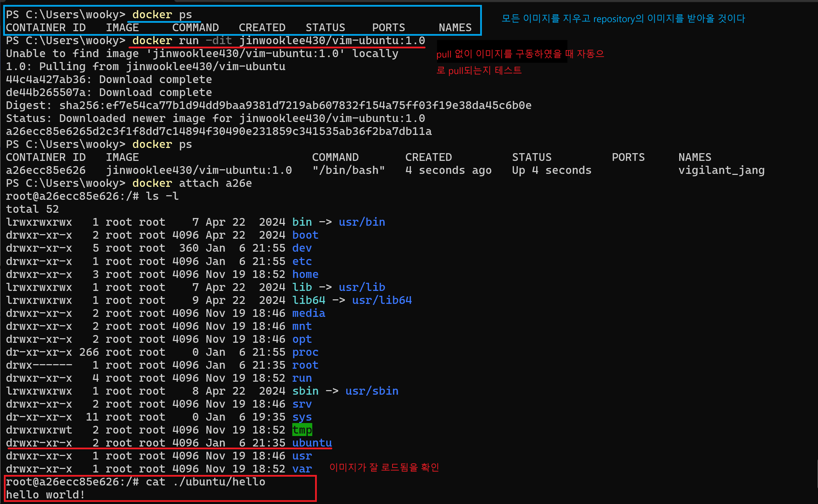Click the container ID a26ecc85e626 in table

click(46, 170)
